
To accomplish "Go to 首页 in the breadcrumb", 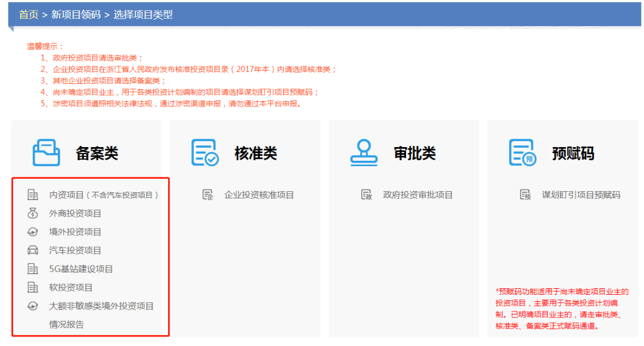I will tap(29, 15).
